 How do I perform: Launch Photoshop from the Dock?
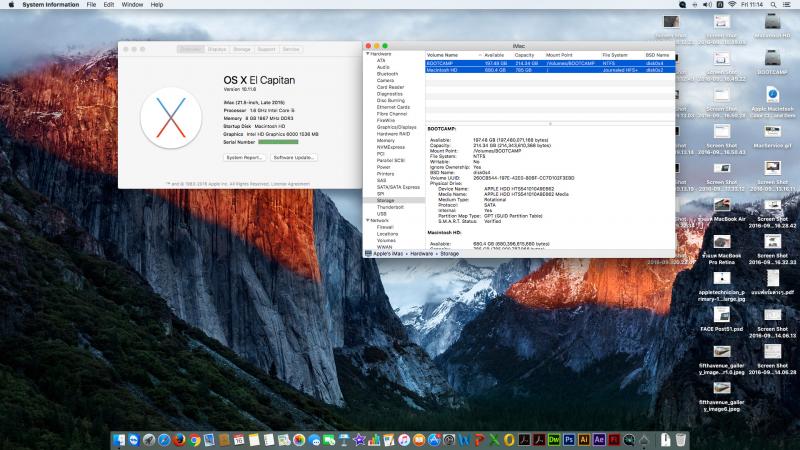(569, 440)
